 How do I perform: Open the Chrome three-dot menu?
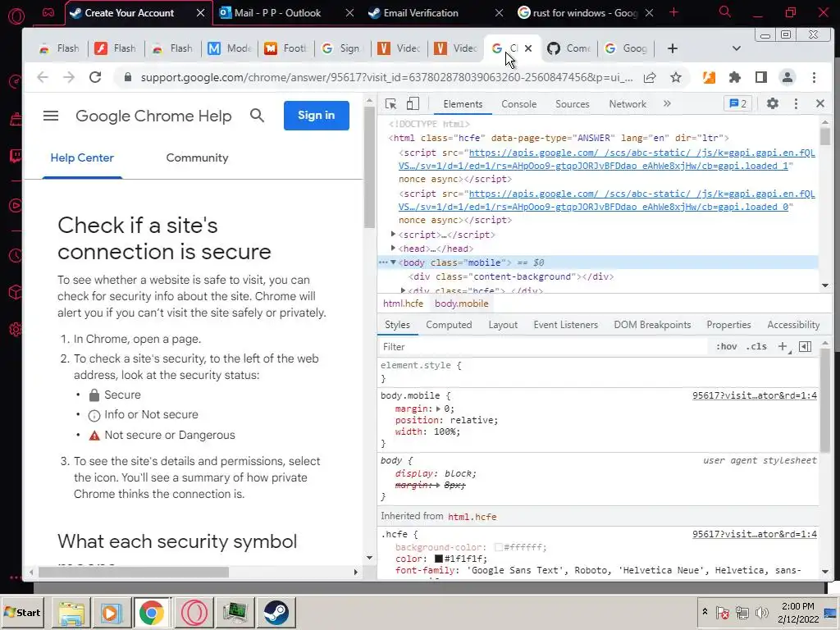tap(814, 77)
